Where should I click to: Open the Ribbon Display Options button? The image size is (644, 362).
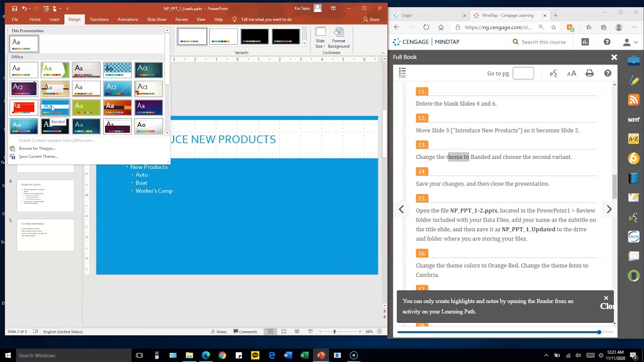coord(333,9)
